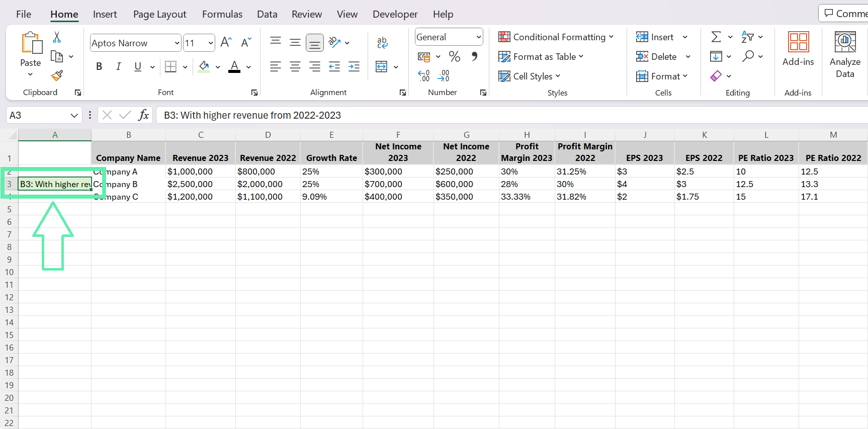Click the Insert cells button
The height and width of the screenshot is (429, 868).
[655, 37]
